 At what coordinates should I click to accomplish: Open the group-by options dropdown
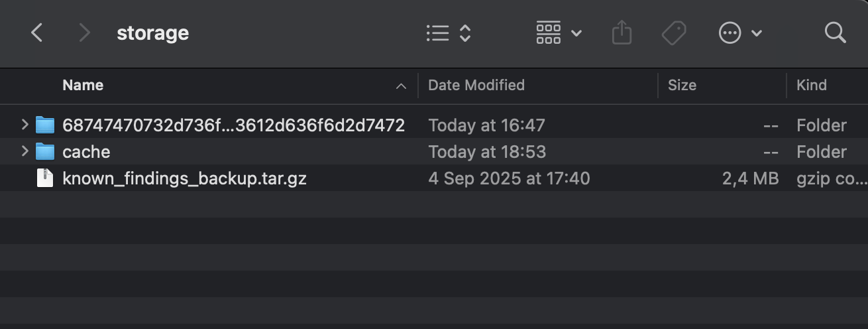coord(559,33)
